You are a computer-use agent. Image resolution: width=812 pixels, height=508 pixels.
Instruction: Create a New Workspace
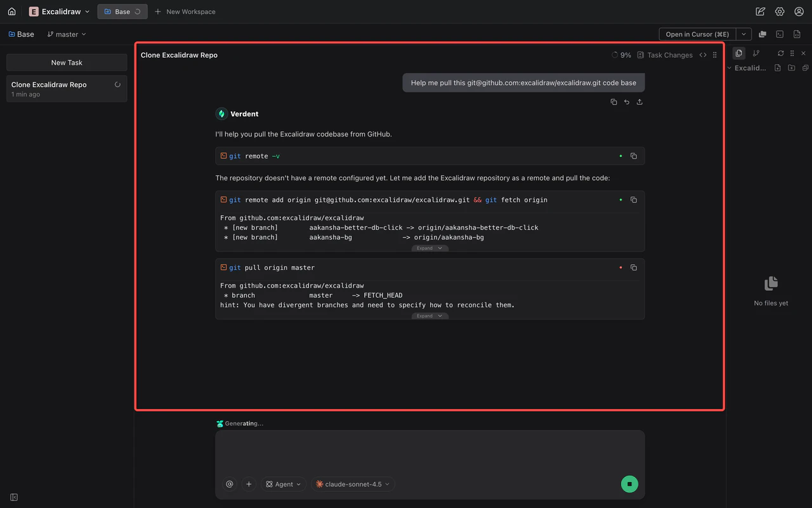pos(185,11)
